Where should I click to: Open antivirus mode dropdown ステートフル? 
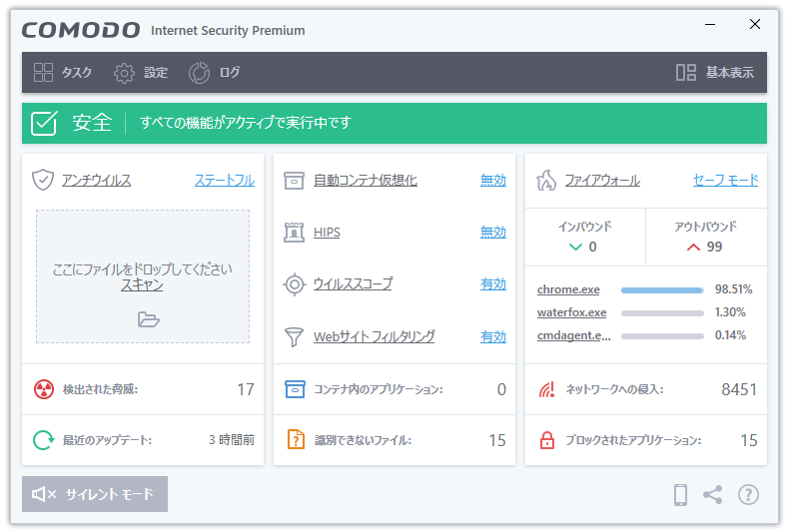click(x=225, y=180)
